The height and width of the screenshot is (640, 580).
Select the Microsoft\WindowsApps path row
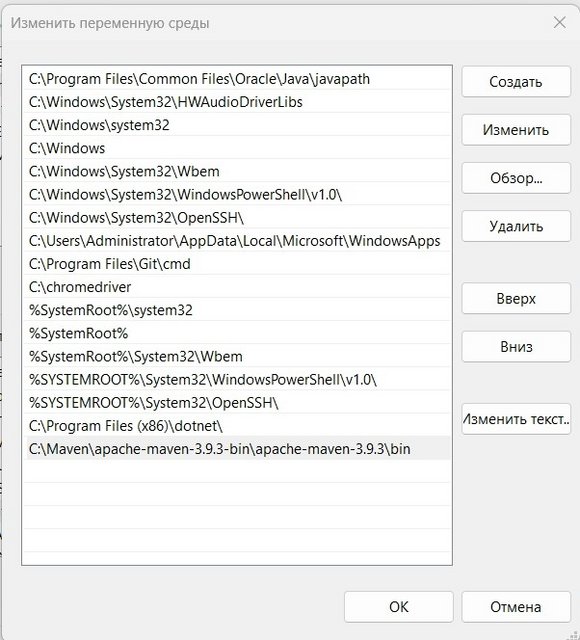237,241
